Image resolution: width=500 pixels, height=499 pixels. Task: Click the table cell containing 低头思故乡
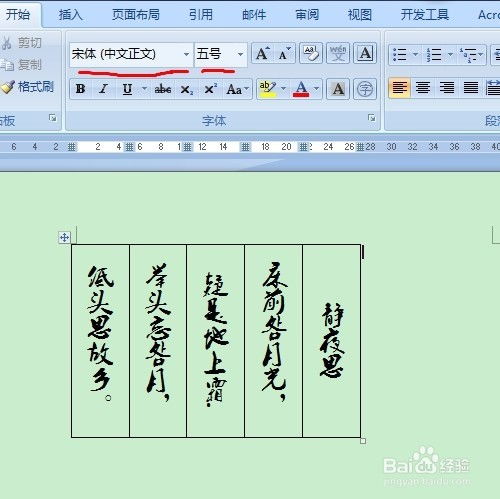tap(100, 341)
